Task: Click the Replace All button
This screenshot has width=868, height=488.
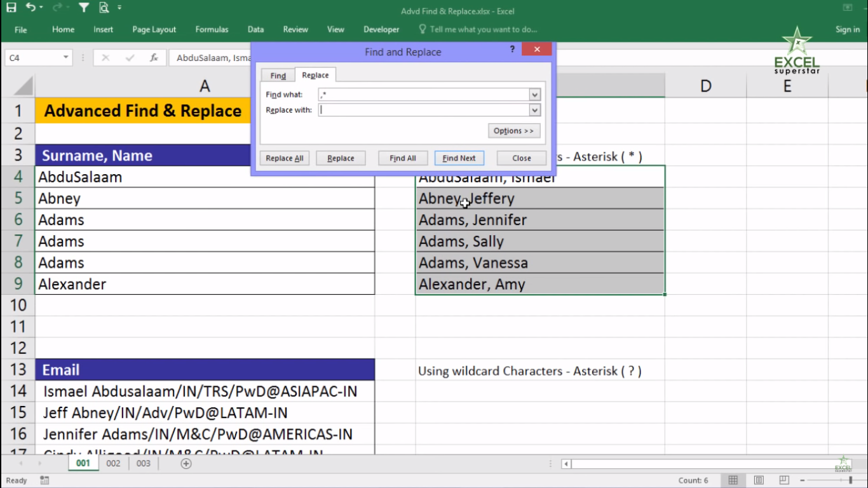Action: (284, 158)
